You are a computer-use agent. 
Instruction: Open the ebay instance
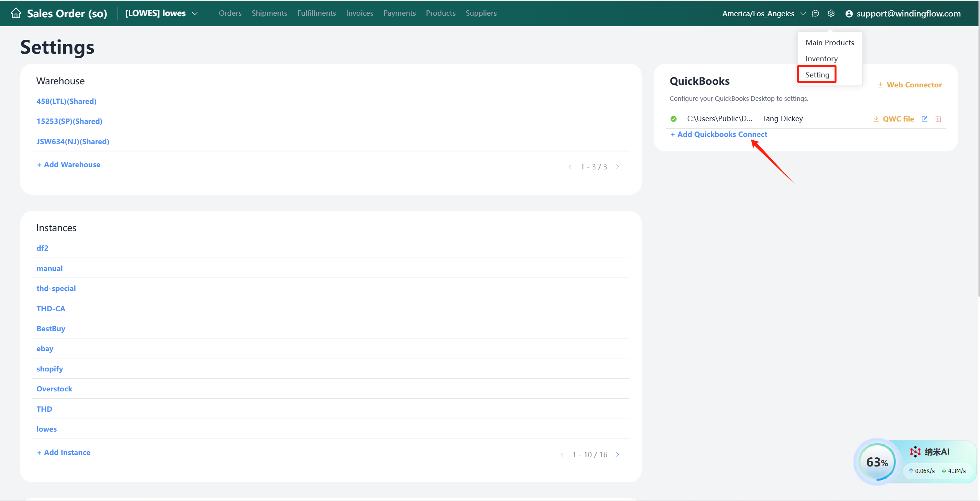(45, 348)
